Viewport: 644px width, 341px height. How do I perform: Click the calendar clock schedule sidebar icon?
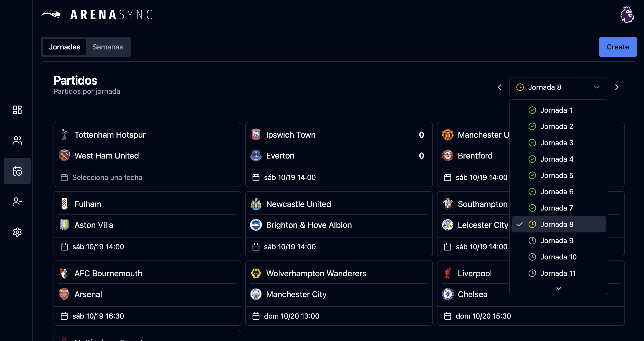coord(17,171)
